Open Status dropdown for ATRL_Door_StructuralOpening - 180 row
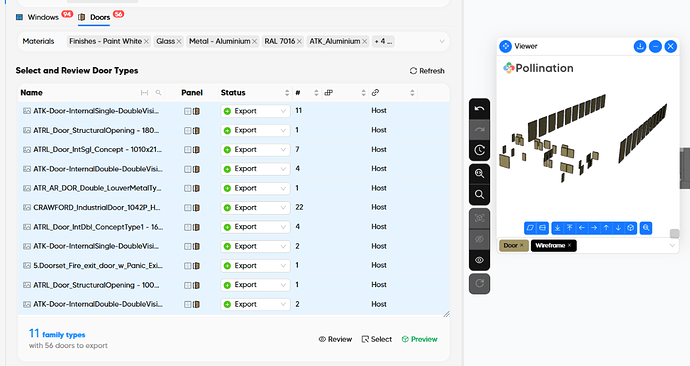690x366 pixels. click(x=255, y=130)
